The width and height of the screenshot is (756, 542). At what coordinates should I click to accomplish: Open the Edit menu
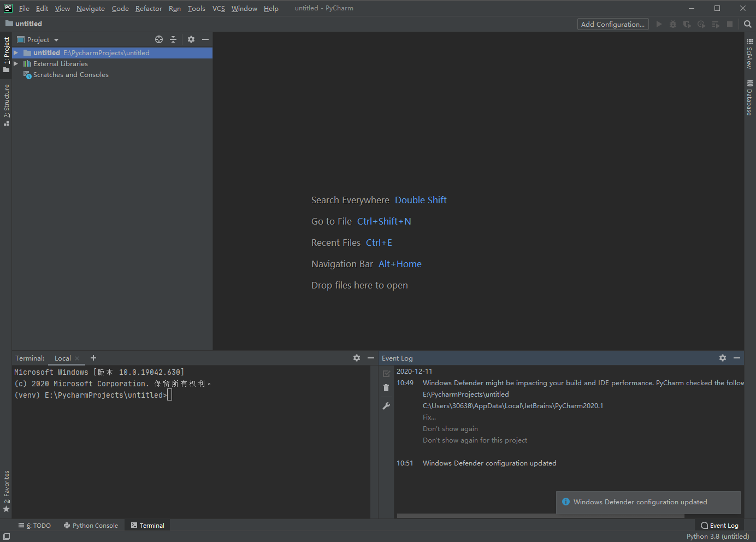pyautogui.click(x=42, y=8)
